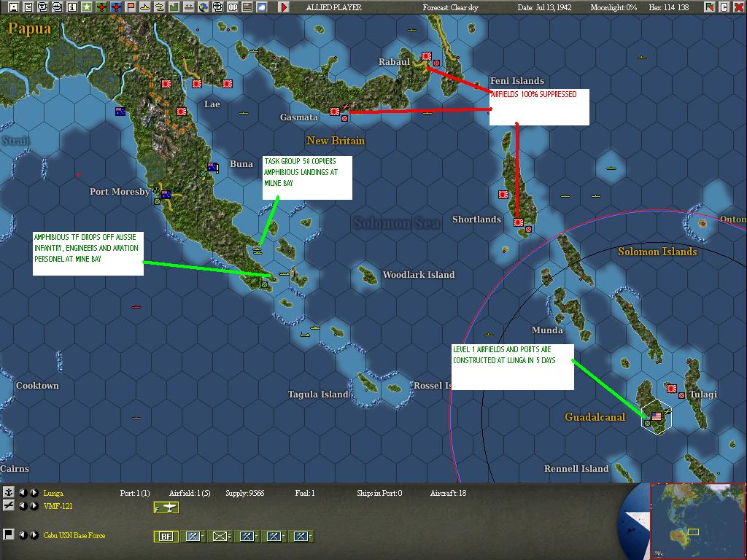Click Japanese flag at Gasmata
This screenshot has width=747, height=560.
click(334, 112)
